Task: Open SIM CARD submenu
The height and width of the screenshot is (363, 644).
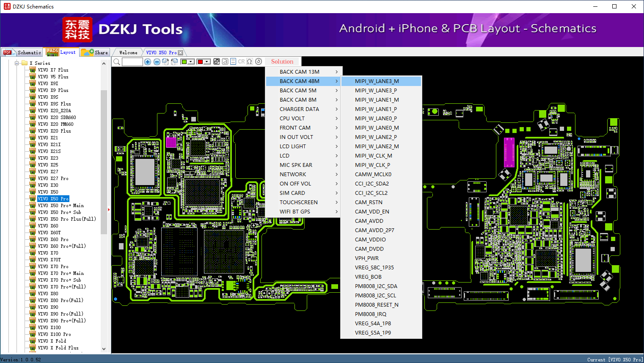Action: coord(303,193)
